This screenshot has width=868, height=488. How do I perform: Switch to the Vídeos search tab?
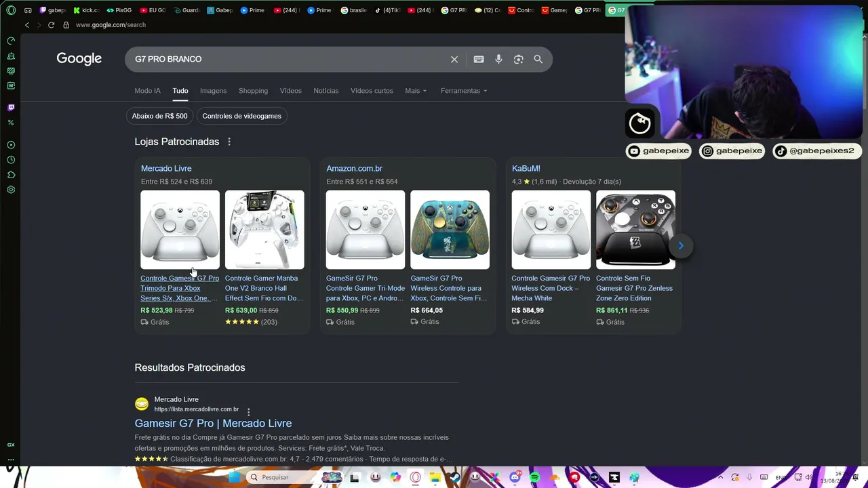pos(290,91)
